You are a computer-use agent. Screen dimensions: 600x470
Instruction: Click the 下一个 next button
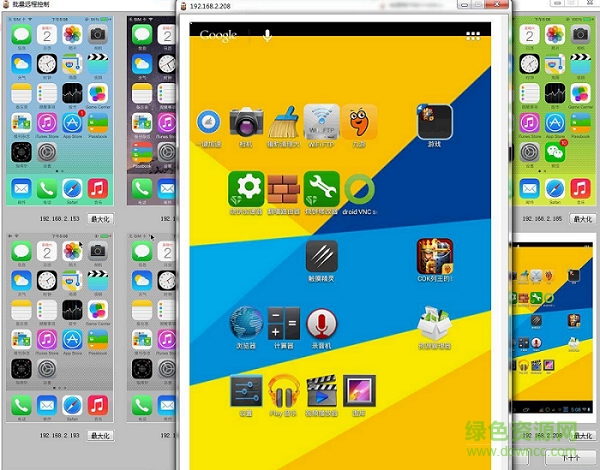[x=571, y=458]
